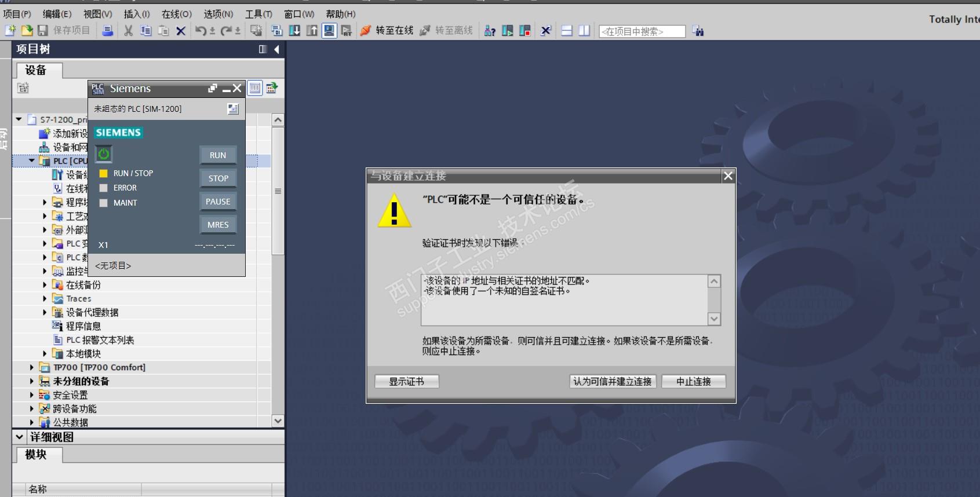Image resolution: width=980 pixels, height=497 pixels.
Task: Click the open project toolbar icon
Action: click(x=27, y=31)
